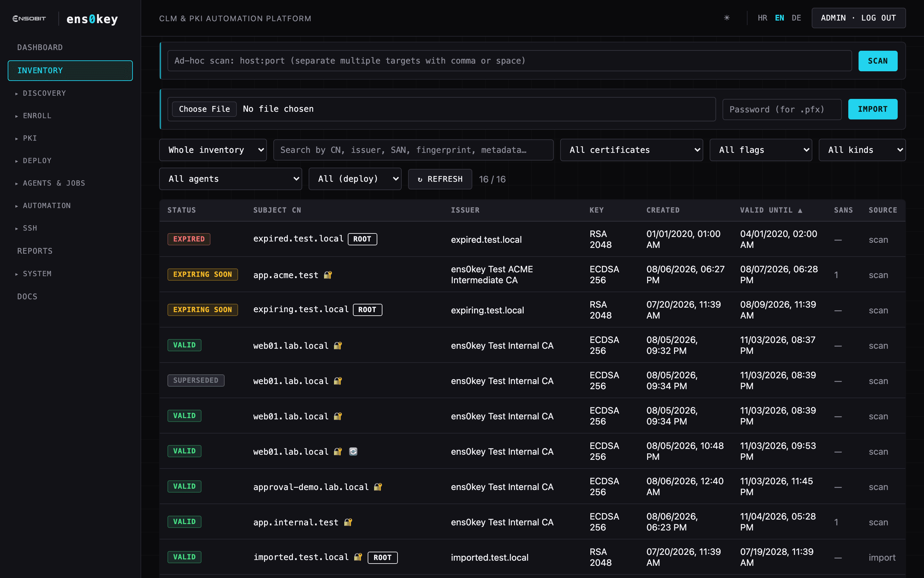Click the lock icon beside app.acme.test
The height and width of the screenshot is (578, 924).
click(328, 275)
